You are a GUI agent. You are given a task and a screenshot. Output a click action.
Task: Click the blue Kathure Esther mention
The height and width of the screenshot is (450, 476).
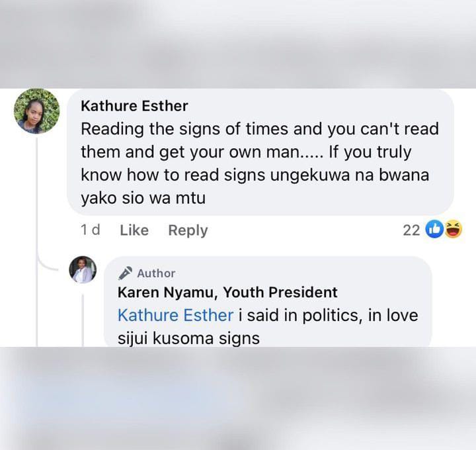(175, 315)
